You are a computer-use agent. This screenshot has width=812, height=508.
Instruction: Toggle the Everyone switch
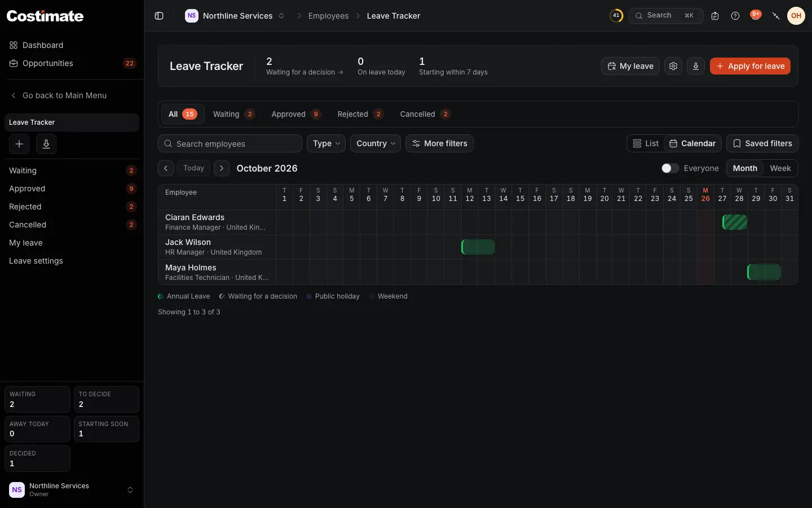(x=670, y=168)
